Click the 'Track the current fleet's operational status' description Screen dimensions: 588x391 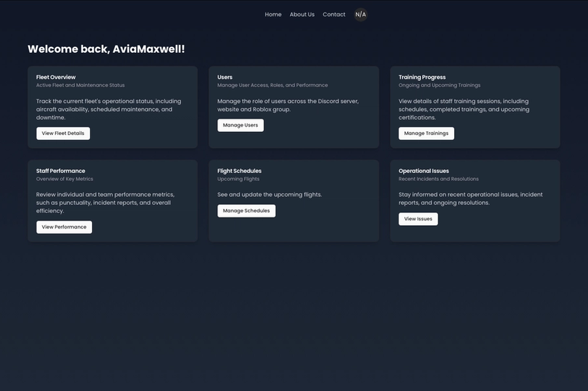coord(108,110)
